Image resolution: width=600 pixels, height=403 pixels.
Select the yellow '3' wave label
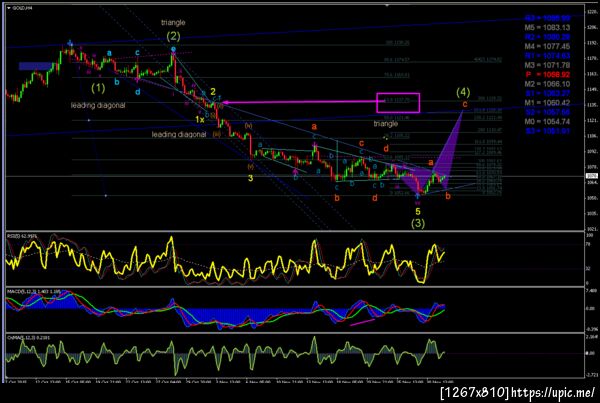[x=250, y=178]
